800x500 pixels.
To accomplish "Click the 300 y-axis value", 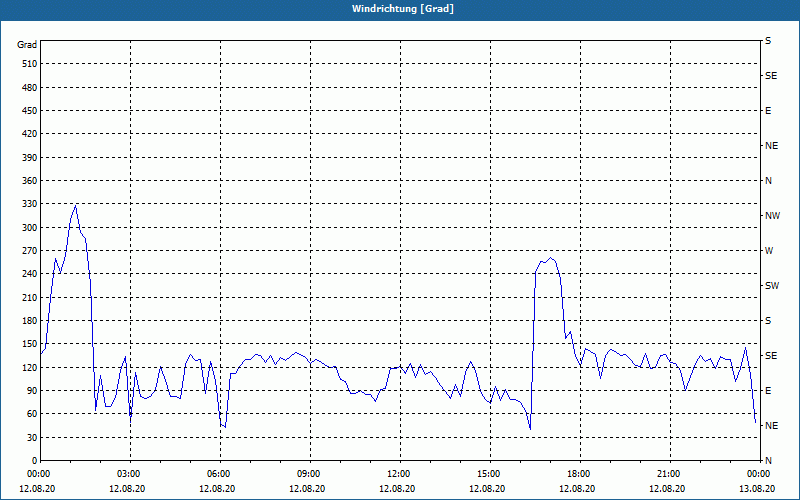I will point(30,228).
